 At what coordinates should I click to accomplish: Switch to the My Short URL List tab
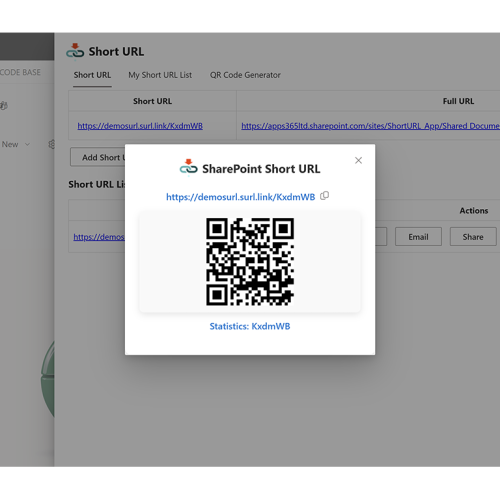coord(160,75)
